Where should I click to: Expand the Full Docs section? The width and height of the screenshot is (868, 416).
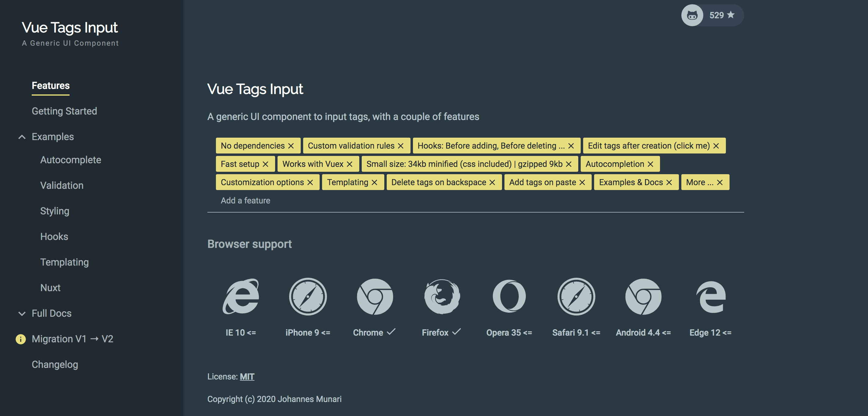(22, 313)
